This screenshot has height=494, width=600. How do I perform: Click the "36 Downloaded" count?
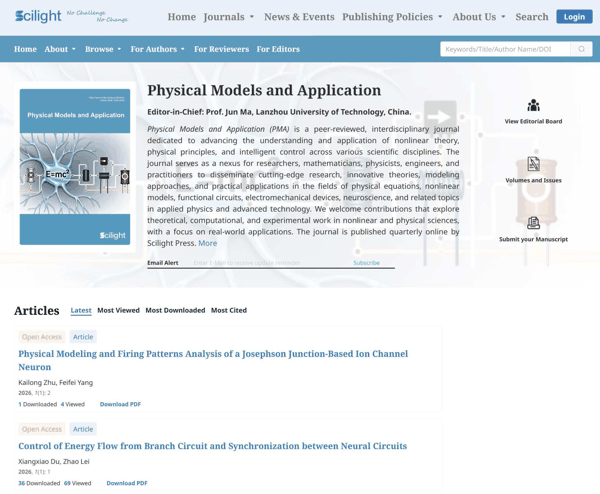pyautogui.click(x=39, y=483)
